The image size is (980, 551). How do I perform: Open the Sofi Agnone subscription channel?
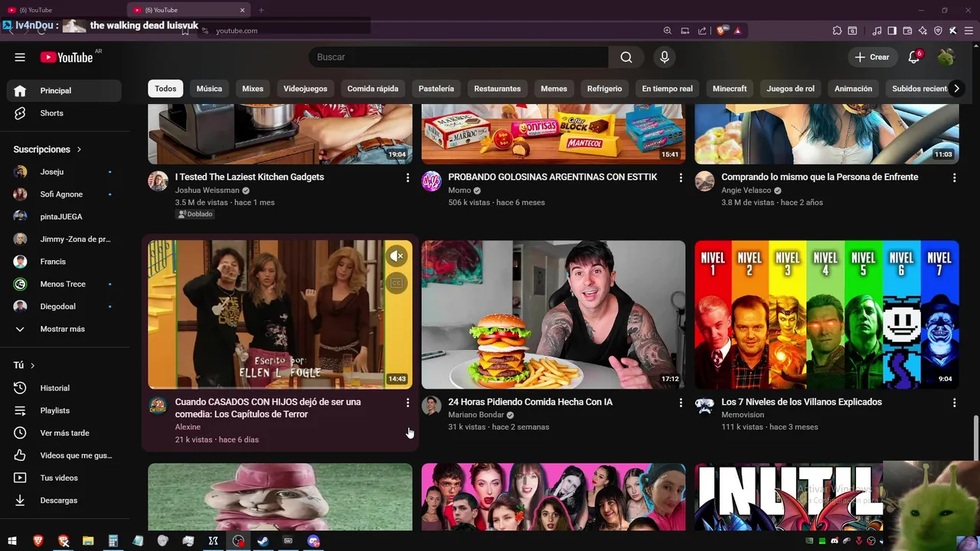pyautogui.click(x=64, y=194)
